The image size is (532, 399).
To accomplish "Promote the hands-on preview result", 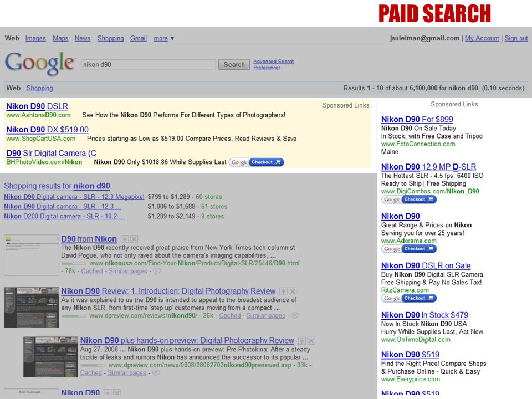I will 302,341.
